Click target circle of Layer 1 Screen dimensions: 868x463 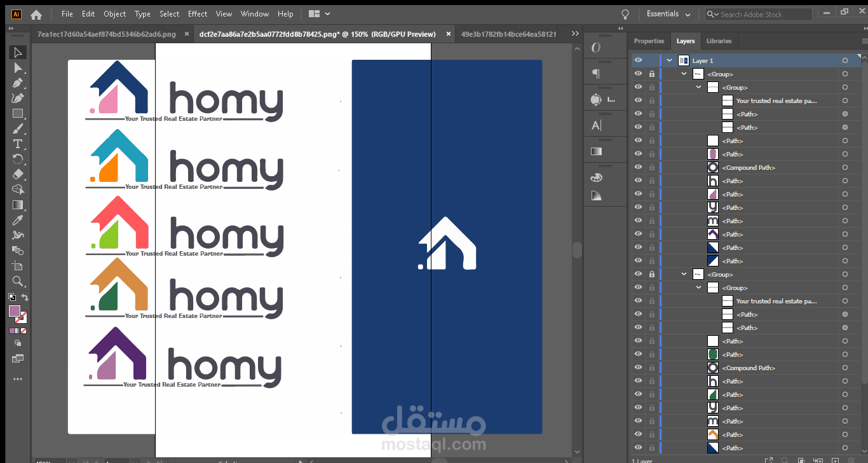pos(844,60)
